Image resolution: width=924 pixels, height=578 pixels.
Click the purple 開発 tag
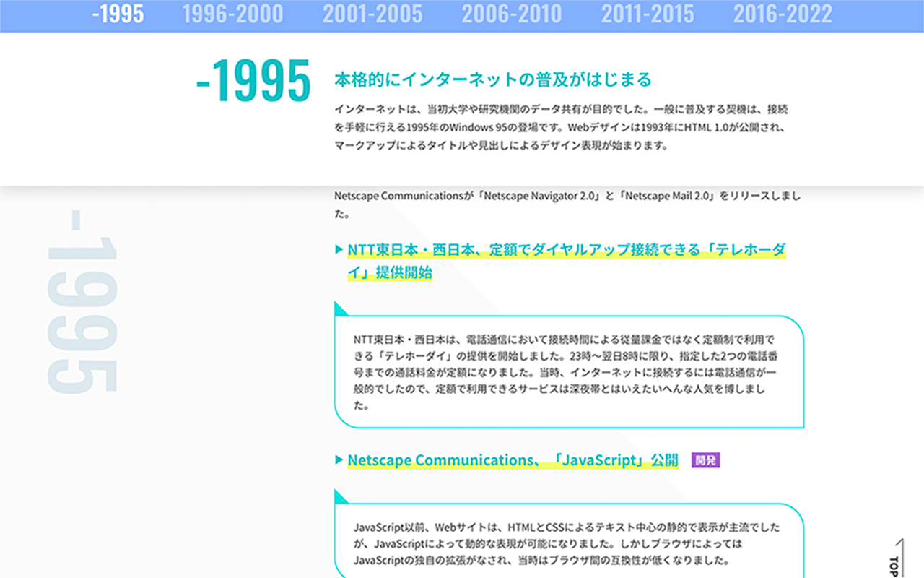point(706,460)
